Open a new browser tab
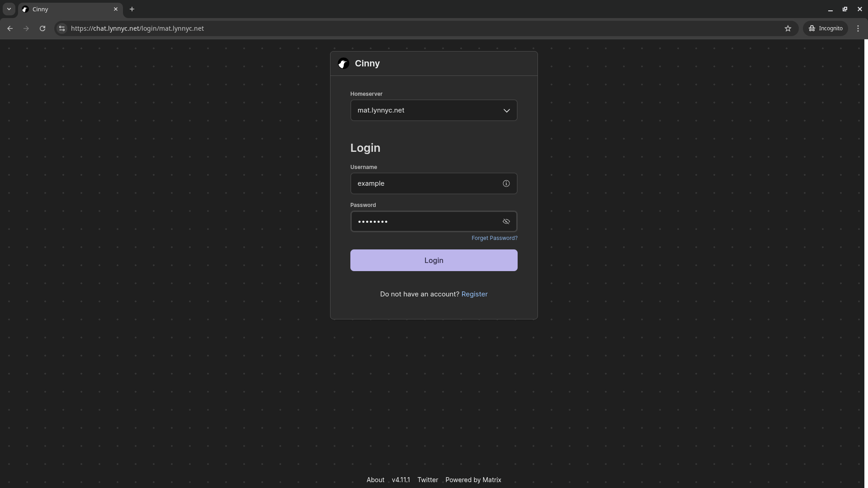This screenshot has width=868, height=488. tap(132, 9)
